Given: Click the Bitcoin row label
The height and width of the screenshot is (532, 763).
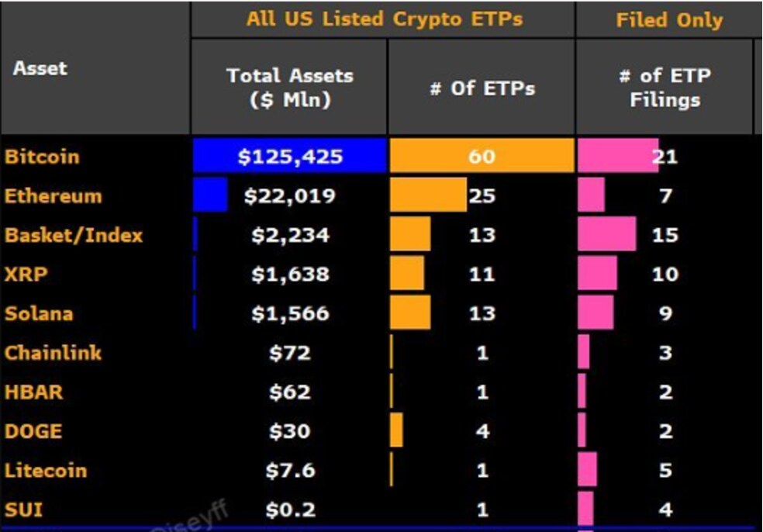Looking at the screenshot, I should click(x=42, y=157).
